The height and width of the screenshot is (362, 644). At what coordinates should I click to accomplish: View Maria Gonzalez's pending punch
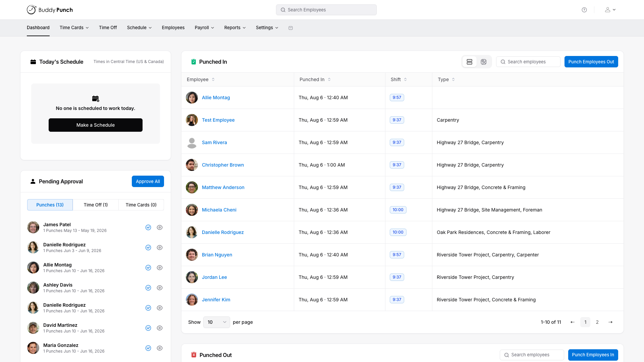tap(160, 348)
